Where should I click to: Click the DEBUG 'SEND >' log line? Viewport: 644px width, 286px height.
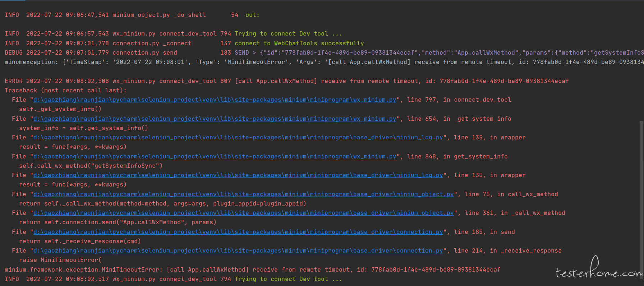coord(324,53)
